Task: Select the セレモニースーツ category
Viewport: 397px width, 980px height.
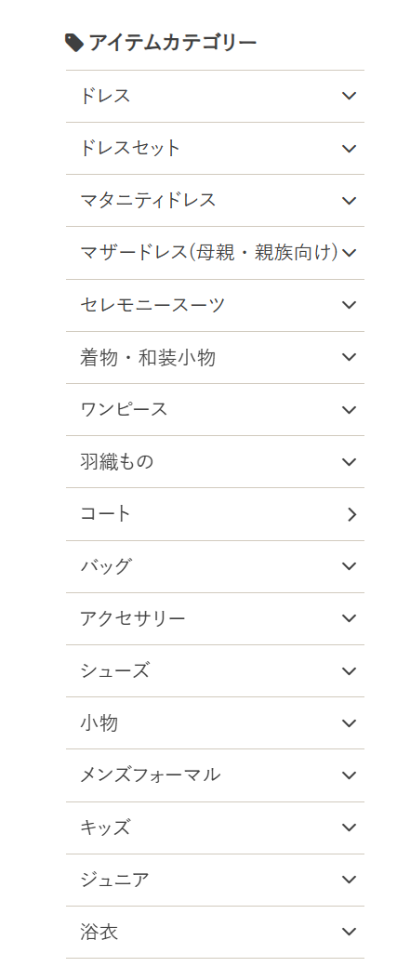Action: [x=215, y=305]
